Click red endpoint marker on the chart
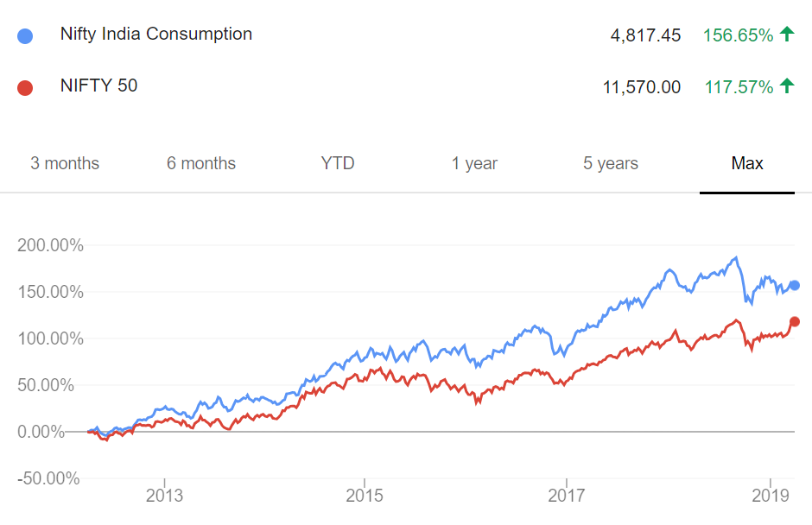This screenshot has width=812, height=525. point(795,322)
